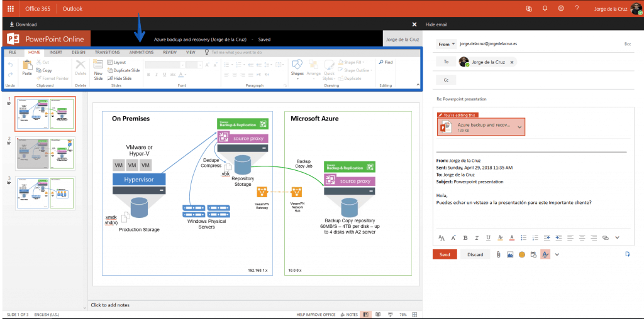Click the Redo arrow in the ribbon
The height and width of the screenshot is (319, 644).
pos(11,74)
